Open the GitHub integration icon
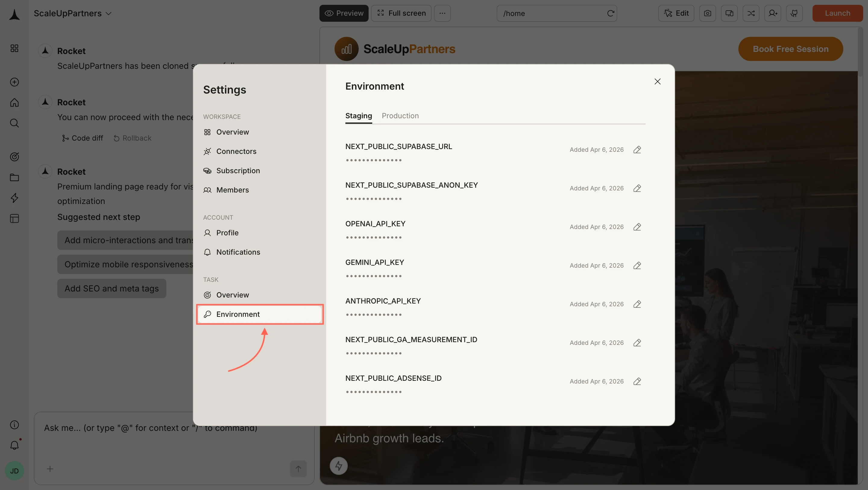 (794, 13)
